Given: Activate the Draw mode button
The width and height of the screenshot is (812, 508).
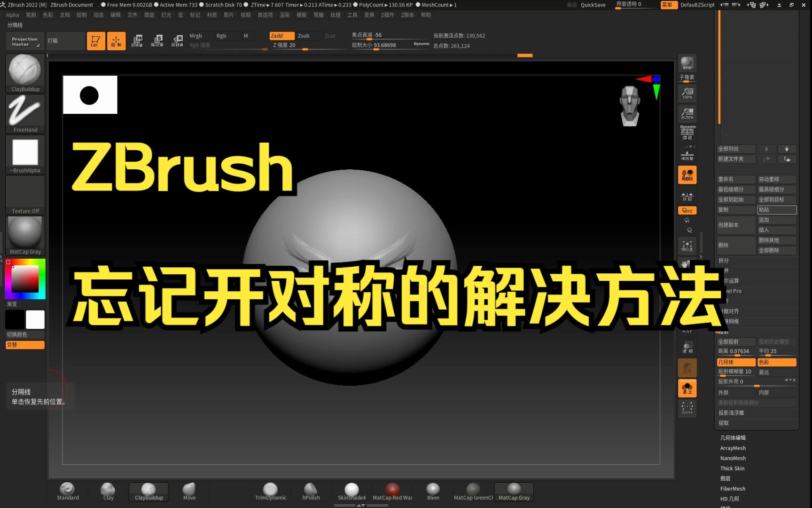Looking at the screenshot, I should pos(116,41).
